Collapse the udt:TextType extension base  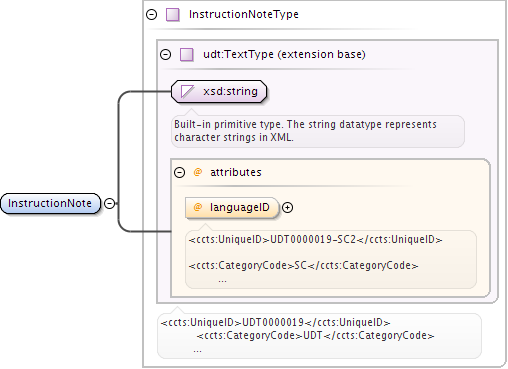(x=166, y=54)
